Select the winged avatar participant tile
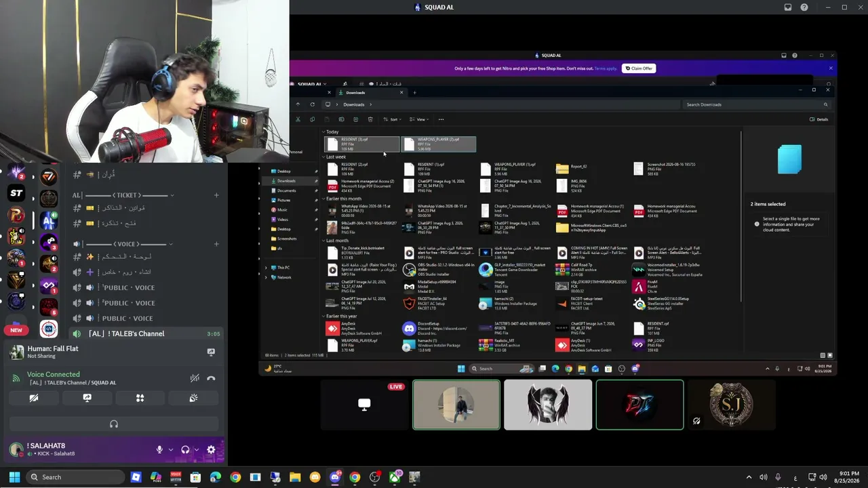This screenshot has width=868, height=488. tap(548, 405)
